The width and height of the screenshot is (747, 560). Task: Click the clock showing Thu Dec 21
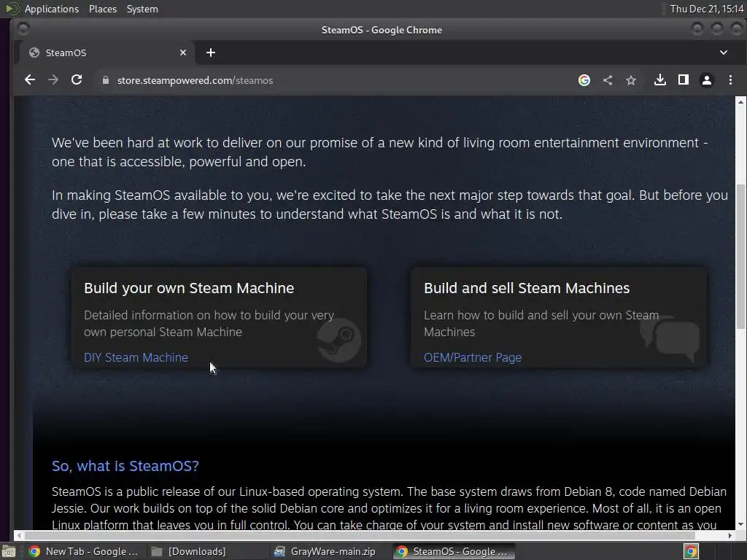coord(707,9)
